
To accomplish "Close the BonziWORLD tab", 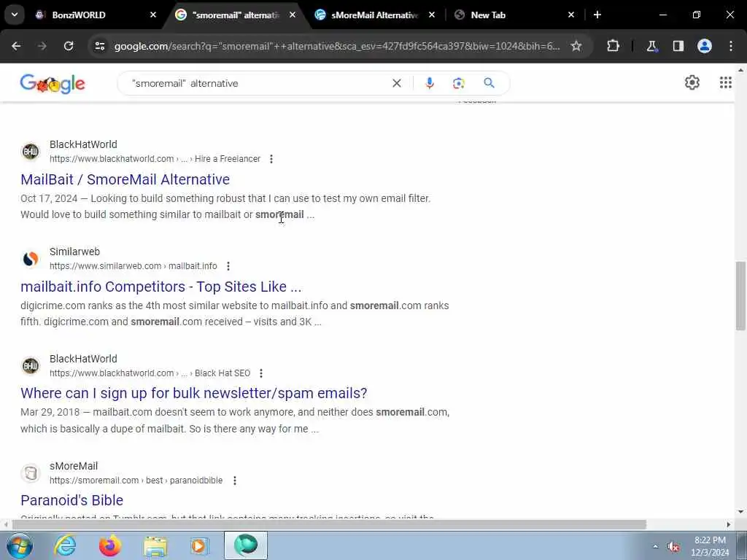I will click(x=153, y=15).
